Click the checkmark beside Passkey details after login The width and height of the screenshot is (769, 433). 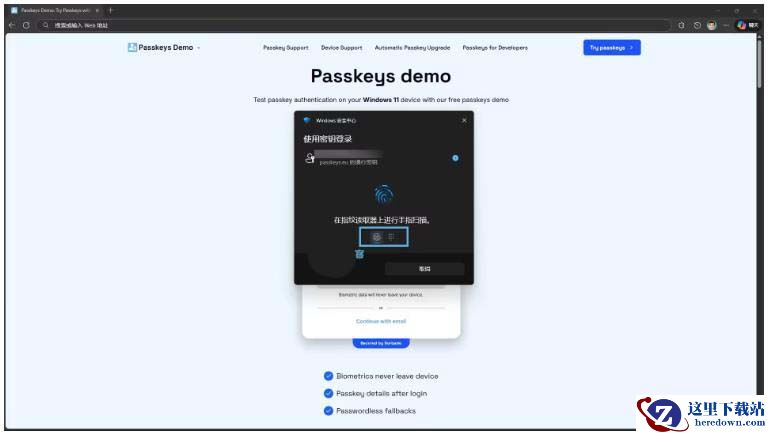coord(328,393)
